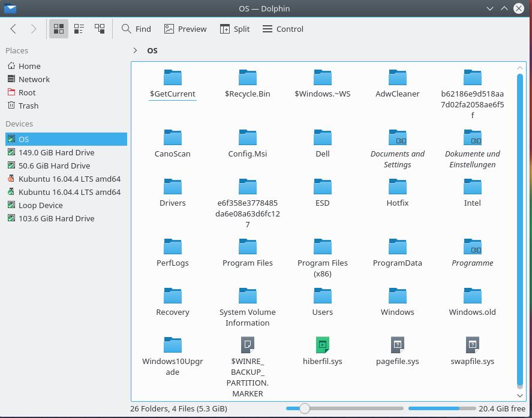Image resolution: width=532 pixels, height=418 pixels.
Task: Split the view with Split button
Action: pyautogui.click(x=235, y=29)
